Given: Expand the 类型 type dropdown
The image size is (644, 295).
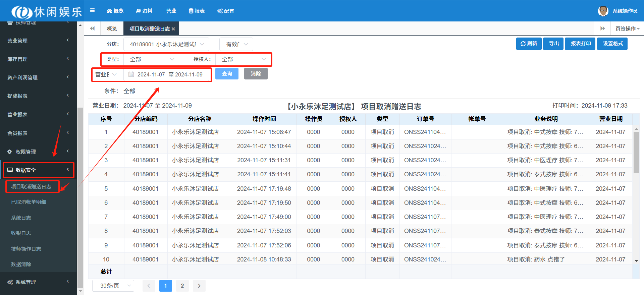Looking at the screenshot, I should click(151, 59).
